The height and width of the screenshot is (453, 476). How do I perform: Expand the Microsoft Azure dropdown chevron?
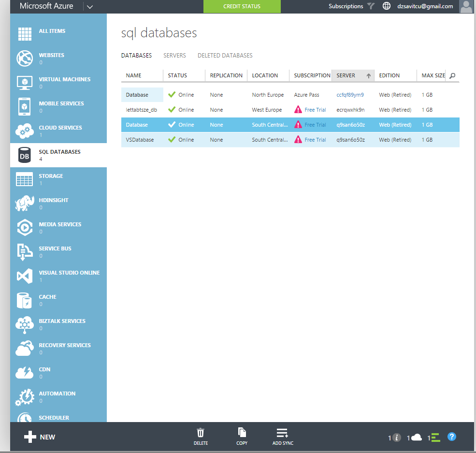pyautogui.click(x=90, y=7)
